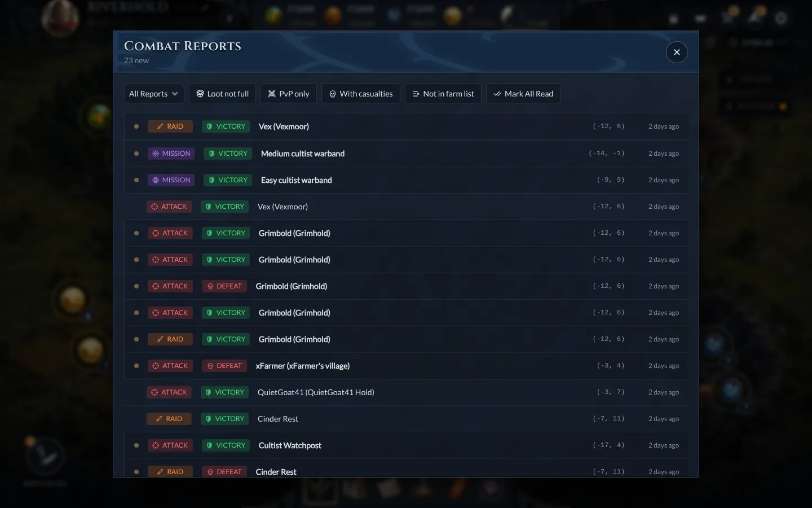Click the MISSION badge beside Easy cultist warband

click(171, 180)
